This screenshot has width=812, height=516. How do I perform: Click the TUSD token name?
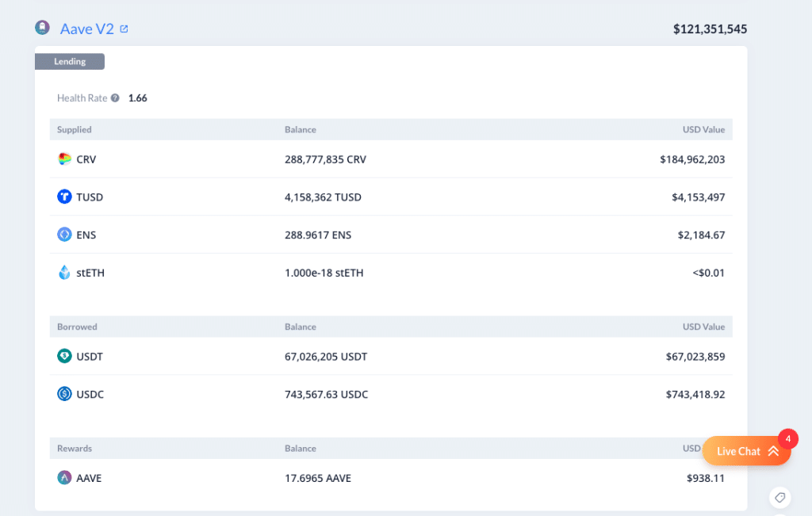pos(90,197)
